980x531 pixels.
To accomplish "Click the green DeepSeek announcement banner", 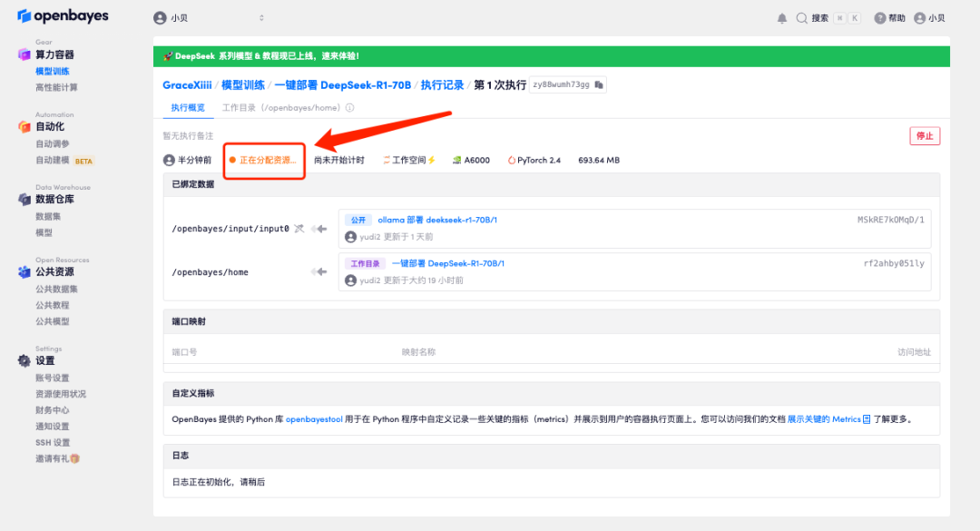I will 552,56.
